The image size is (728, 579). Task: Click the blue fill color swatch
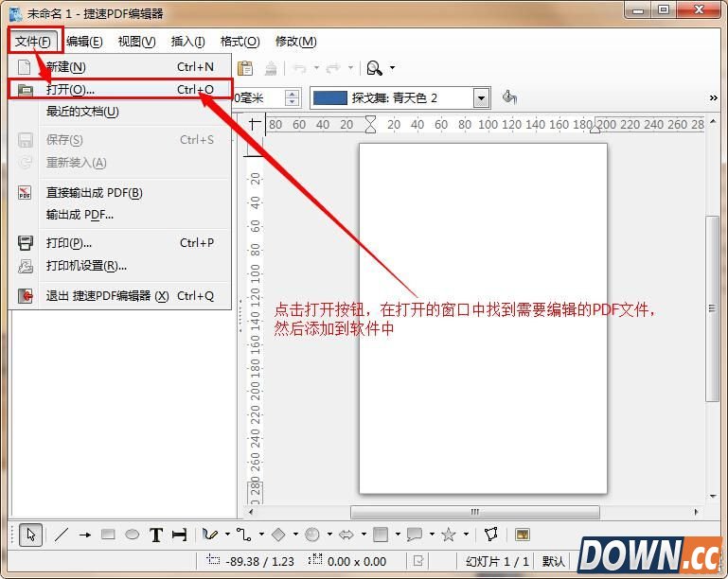click(x=329, y=97)
